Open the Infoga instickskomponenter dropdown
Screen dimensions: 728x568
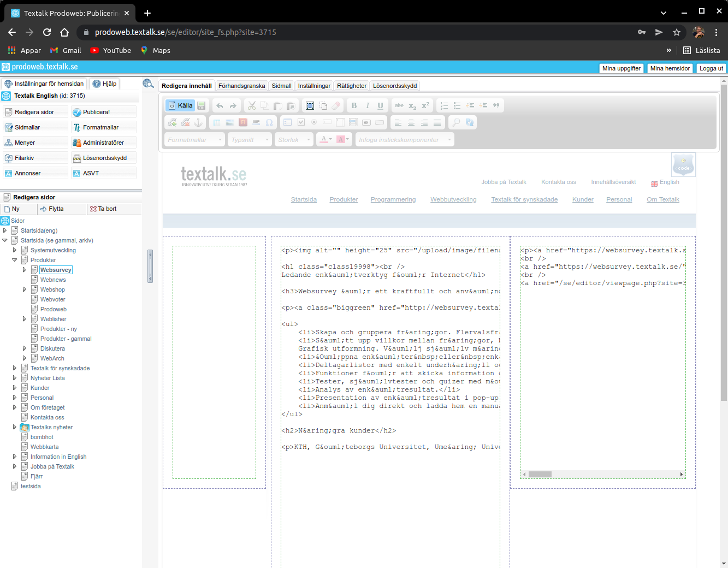pyautogui.click(x=405, y=140)
